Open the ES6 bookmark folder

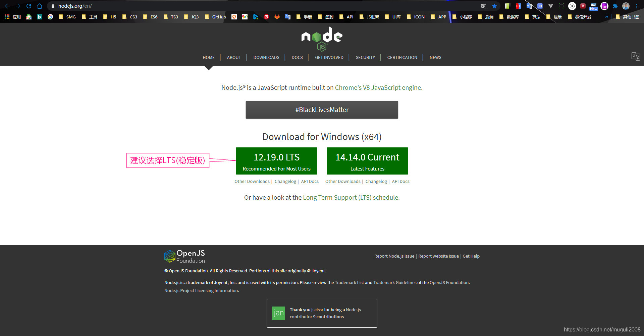coord(150,17)
